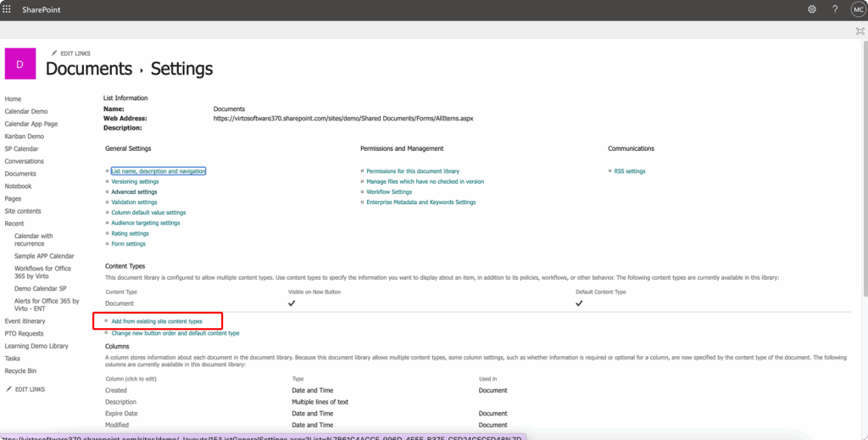The image size is (868, 440).
Task: Open the MC user account avatar
Action: [x=857, y=9]
